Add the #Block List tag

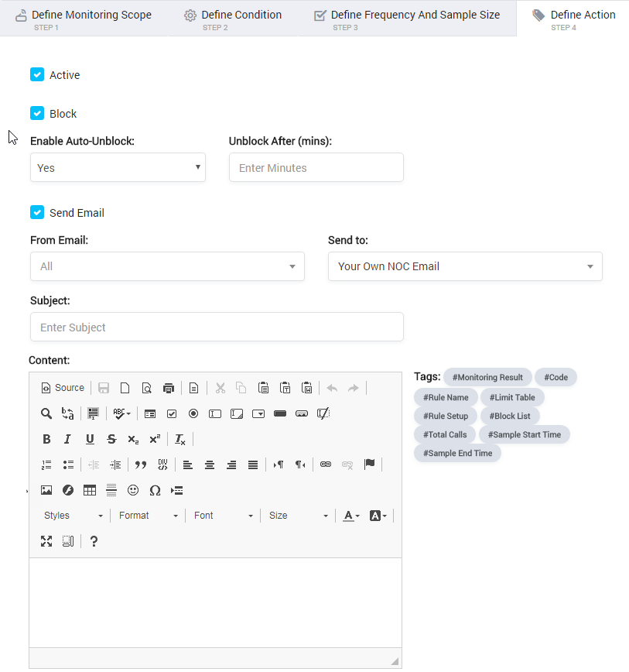(510, 416)
